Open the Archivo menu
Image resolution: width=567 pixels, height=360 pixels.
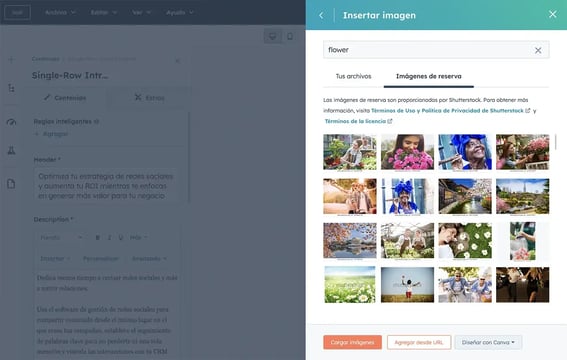tap(60, 12)
